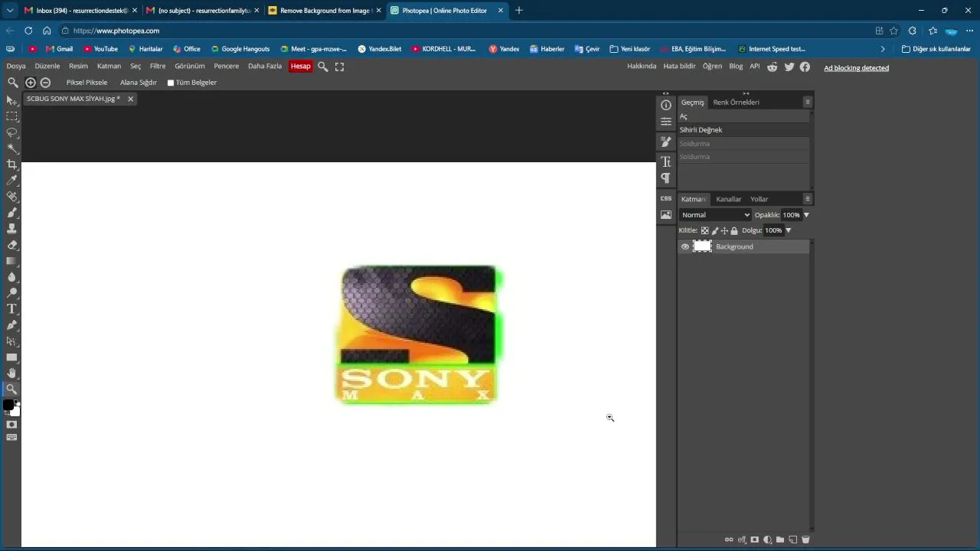
Task: Hide the Background layer with eye icon
Action: pyautogui.click(x=685, y=246)
